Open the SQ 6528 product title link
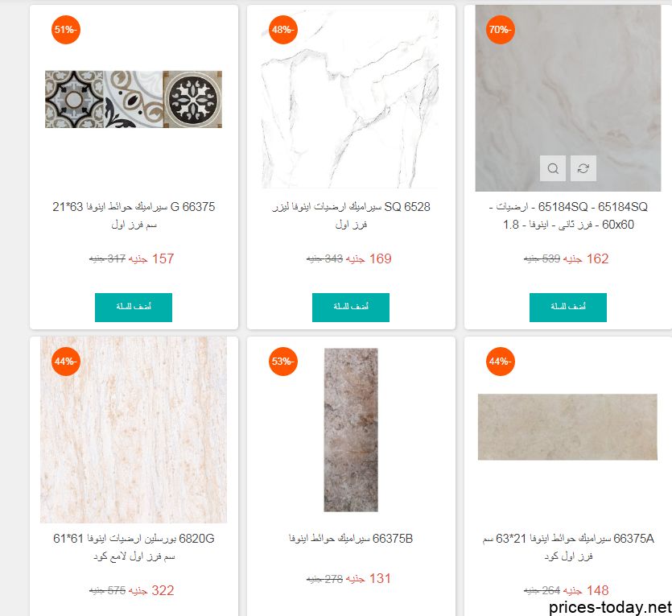 click(351, 216)
